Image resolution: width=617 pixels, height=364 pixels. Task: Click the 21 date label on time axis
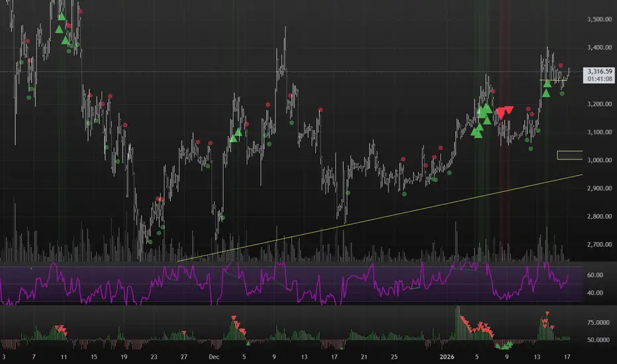pos(364,357)
